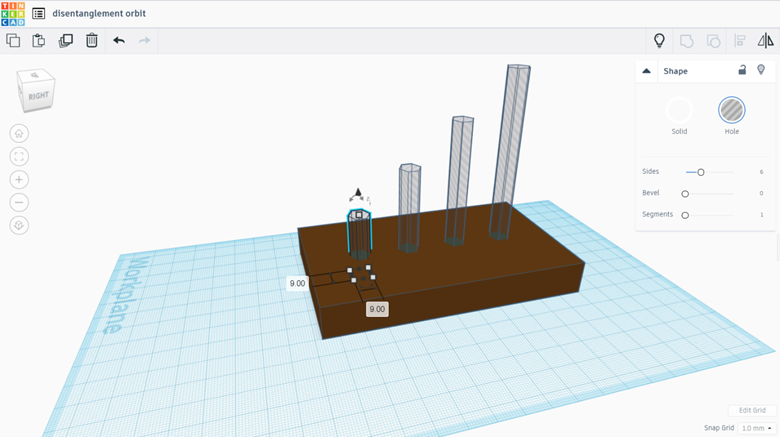The height and width of the screenshot is (437, 780).
Task: Click the highlighted 9.00 dimension field
Action: point(377,309)
